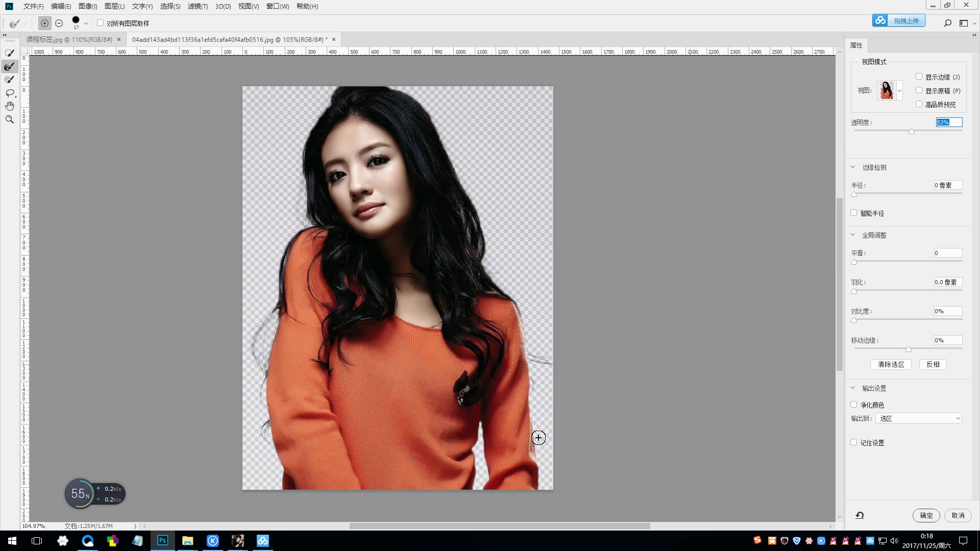Open the 滤镜(T) menu
The width and height of the screenshot is (980, 551).
(198, 6)
